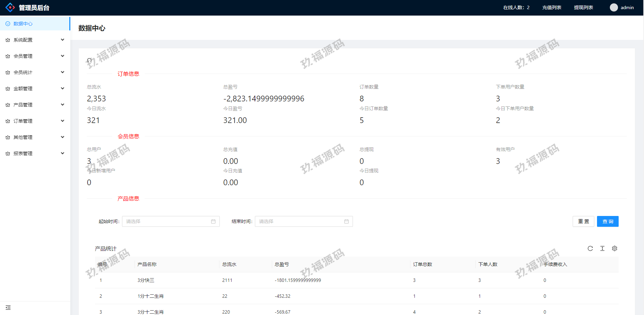Collapse sidebar using bottom-left menu icon

[x=8, y=308]
